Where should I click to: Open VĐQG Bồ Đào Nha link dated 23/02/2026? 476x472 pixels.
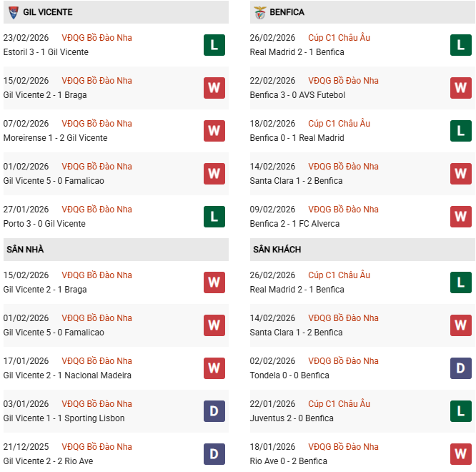pos(96,38)
